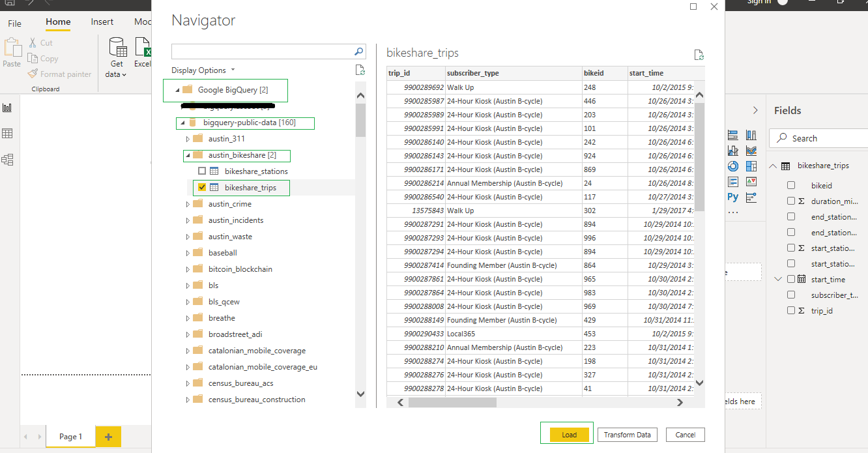Select line and column chart visual
Image resolution: width=868 pixels, height=453 pixels.
pyautogui.click(x=733, y=151)
